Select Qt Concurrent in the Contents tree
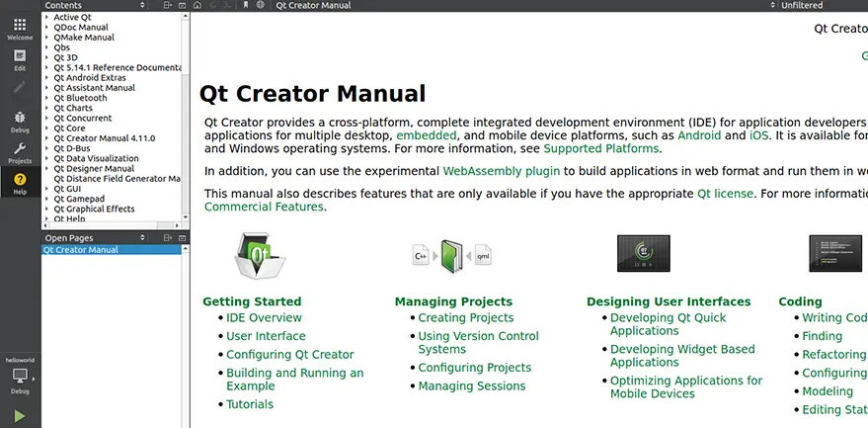Viewport: 868px width, 428px height. 83,118
